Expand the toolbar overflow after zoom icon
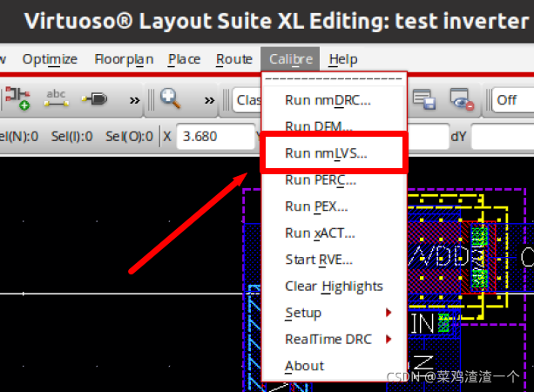This screenshot has width=534, height=392. tap(209, 100)
